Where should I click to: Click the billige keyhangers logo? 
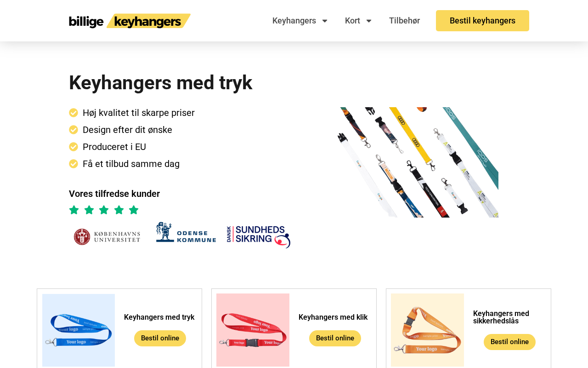click(x=130, y=21)
